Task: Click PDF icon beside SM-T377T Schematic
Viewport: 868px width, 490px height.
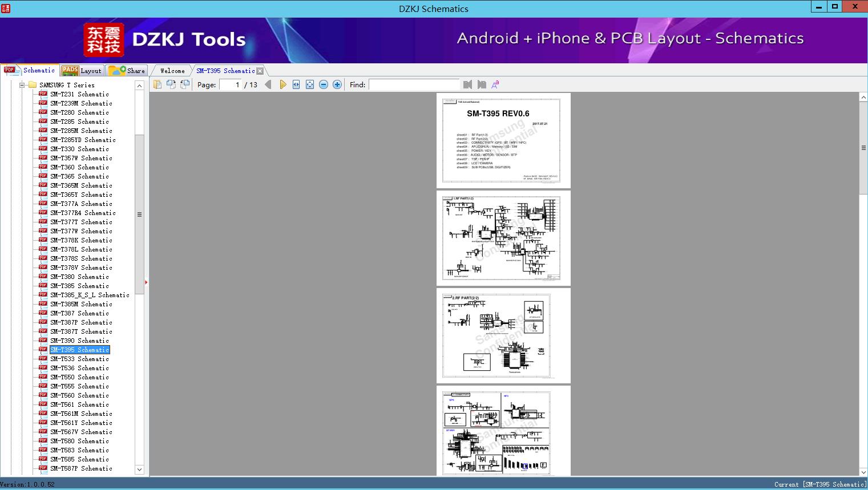Action: coord(43,221)
